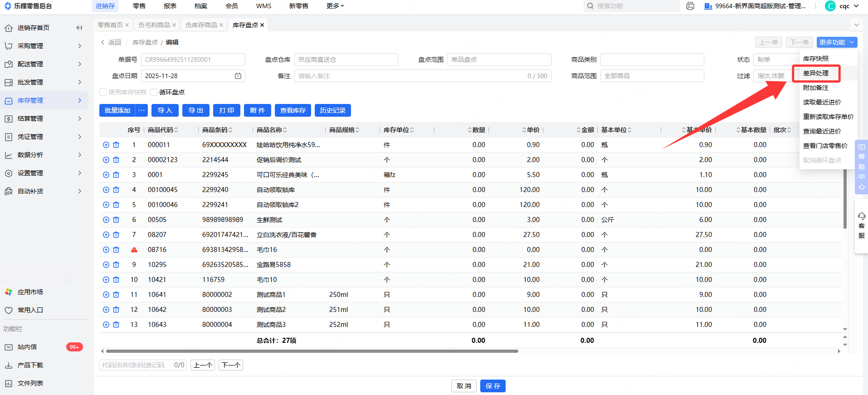Click the 保存 button
868x395 pixels.
click(493, 386)
